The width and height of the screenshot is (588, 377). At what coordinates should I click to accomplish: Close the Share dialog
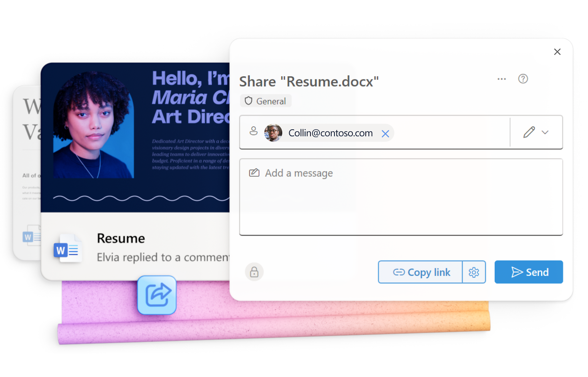pyautogui.click(x=557, y=52)
